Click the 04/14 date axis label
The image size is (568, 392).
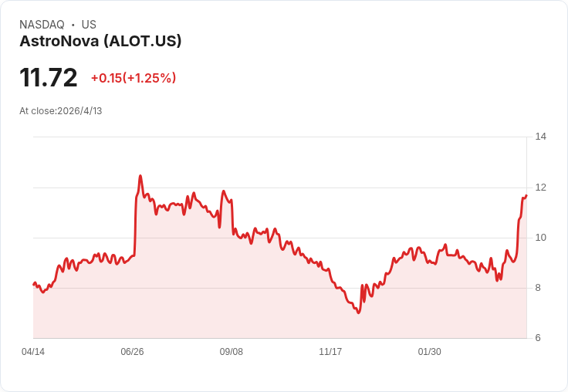(x=33, y=352)
